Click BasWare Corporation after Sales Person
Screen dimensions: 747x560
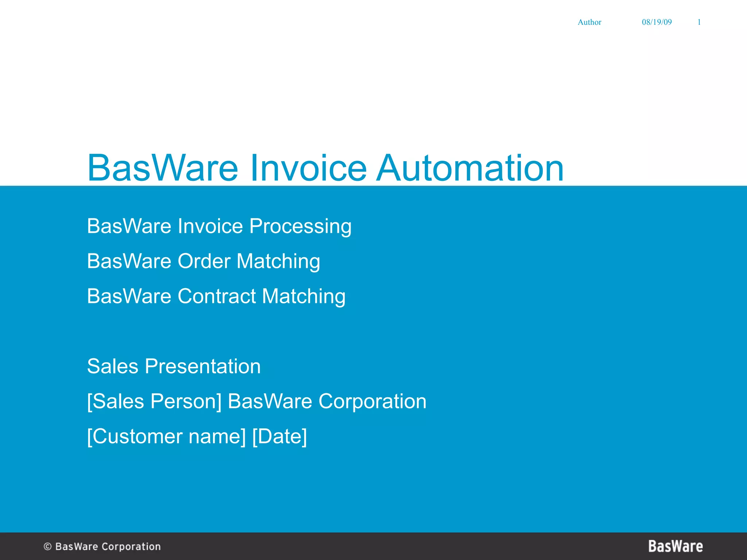327,401
